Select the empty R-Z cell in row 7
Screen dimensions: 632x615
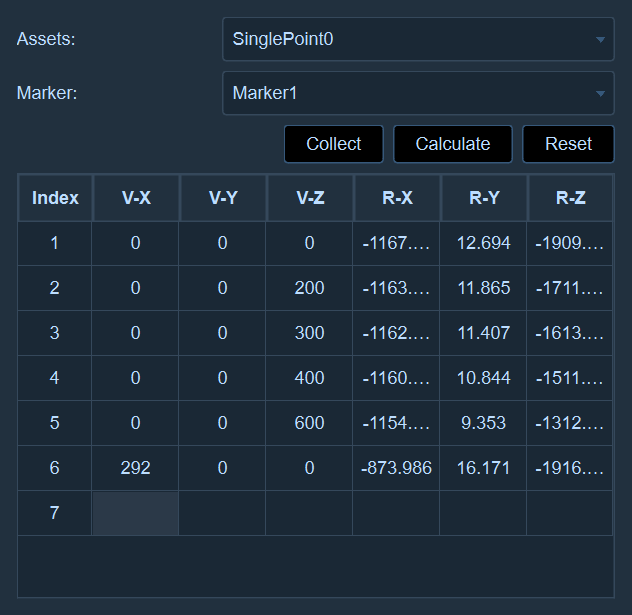[x=570, y=513]
